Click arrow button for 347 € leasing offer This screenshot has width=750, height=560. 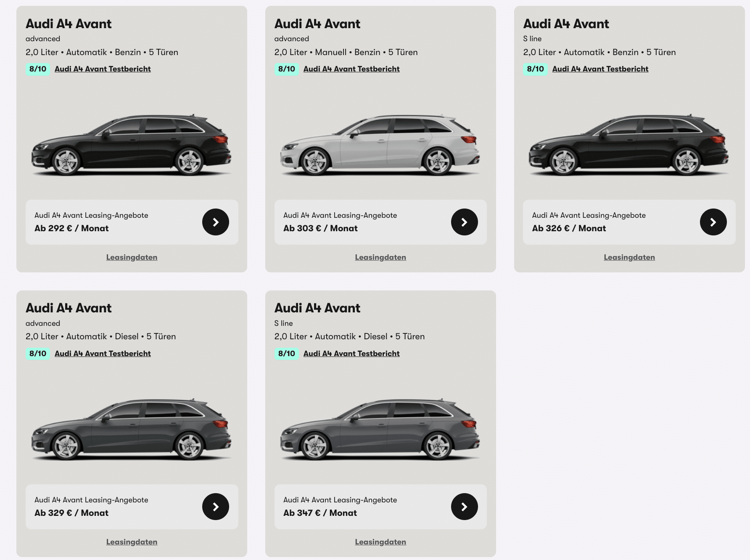coord(464,507)
